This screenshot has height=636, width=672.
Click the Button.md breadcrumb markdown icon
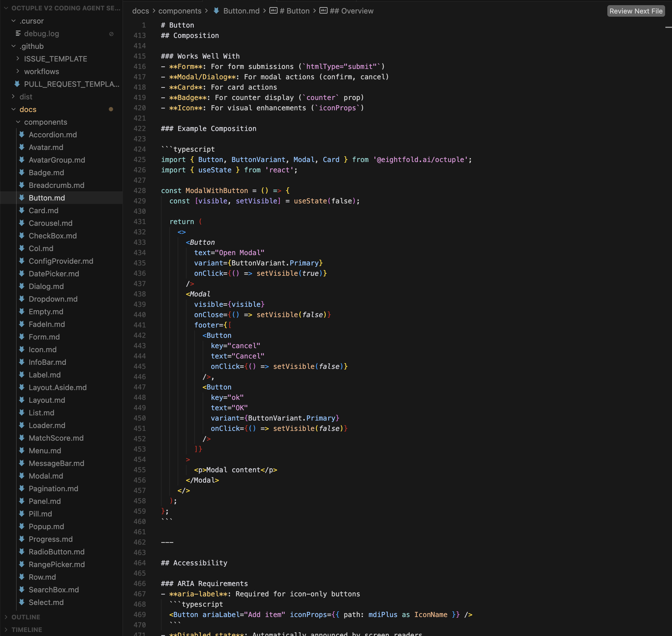tap(216, 11)
